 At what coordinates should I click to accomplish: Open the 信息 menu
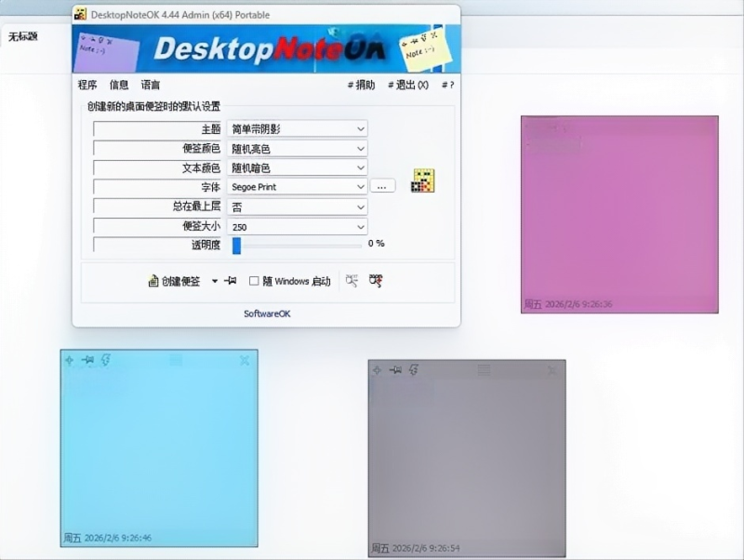(x=119, y=85)
